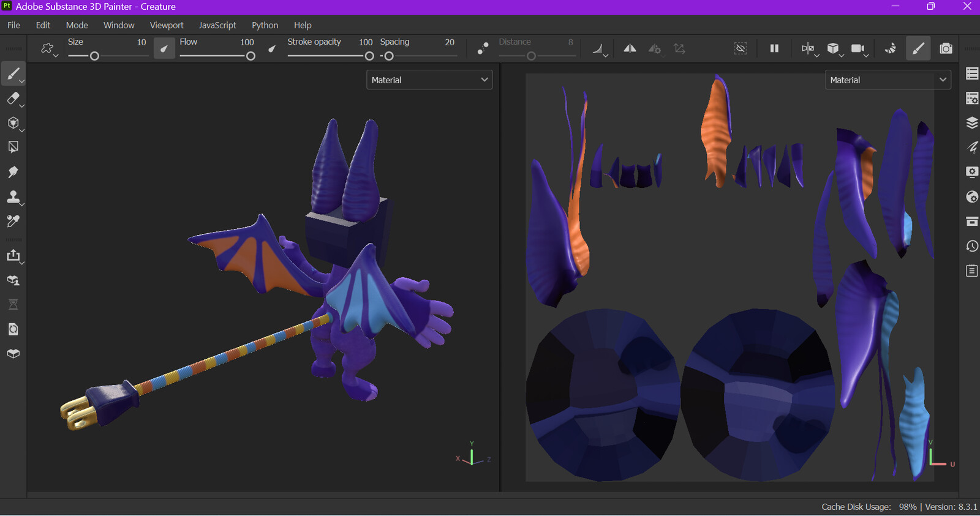Screen dimensions: 980x516
Task: Open the History panel icon
Action: click(971, 246)
